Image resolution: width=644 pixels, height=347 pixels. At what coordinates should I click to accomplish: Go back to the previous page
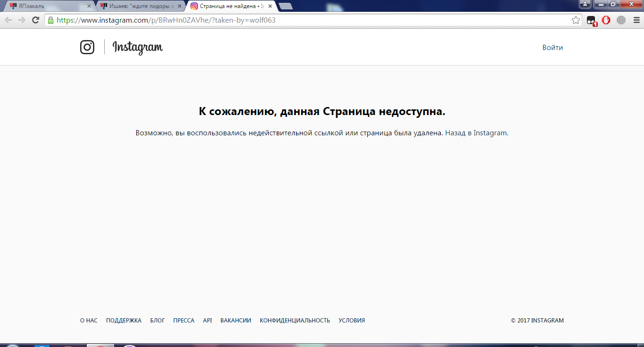(x=8, y=20)
